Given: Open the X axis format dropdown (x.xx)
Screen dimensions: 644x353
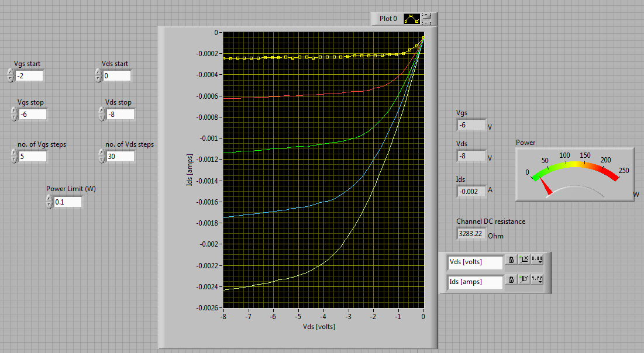Looking at the screenshot, I should pos(537,259).
